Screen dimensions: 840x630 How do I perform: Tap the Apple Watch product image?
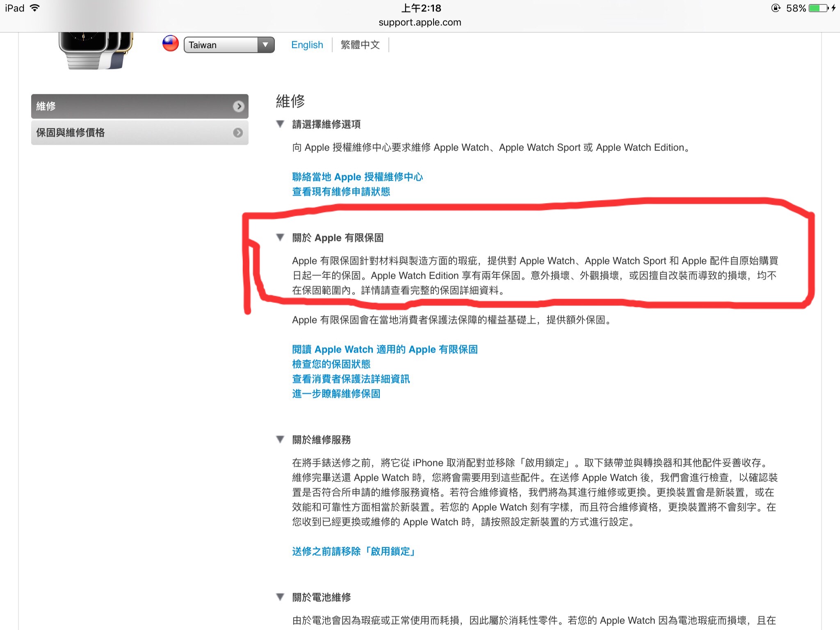[96, 50]
